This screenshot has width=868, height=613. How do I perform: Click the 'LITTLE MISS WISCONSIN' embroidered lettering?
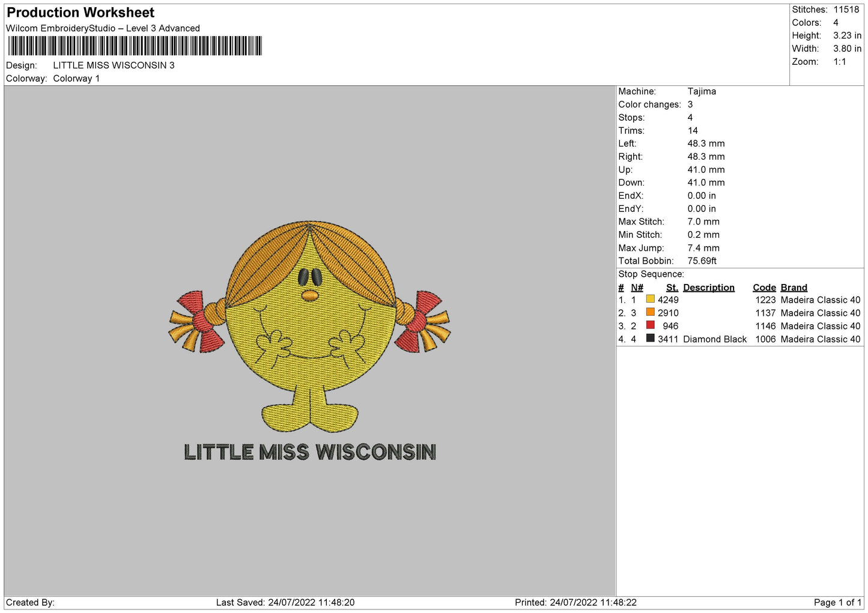310,452
